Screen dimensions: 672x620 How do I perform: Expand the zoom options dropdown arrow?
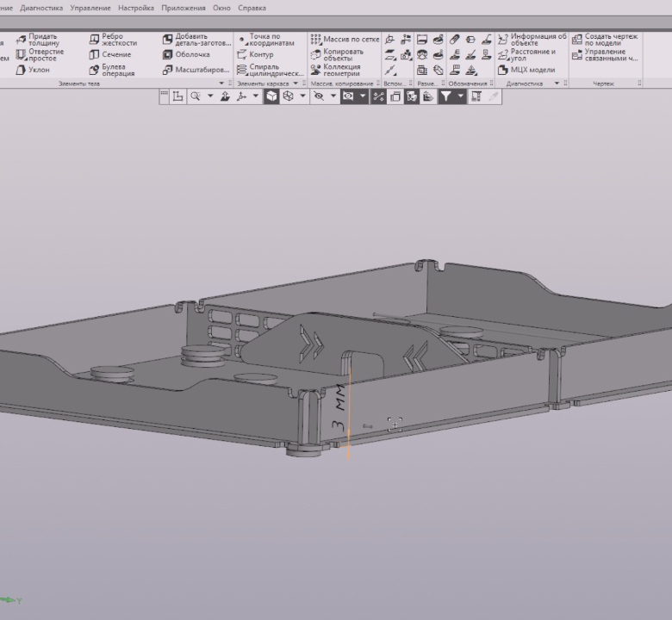pyautogui.click(x=210, y=96)
